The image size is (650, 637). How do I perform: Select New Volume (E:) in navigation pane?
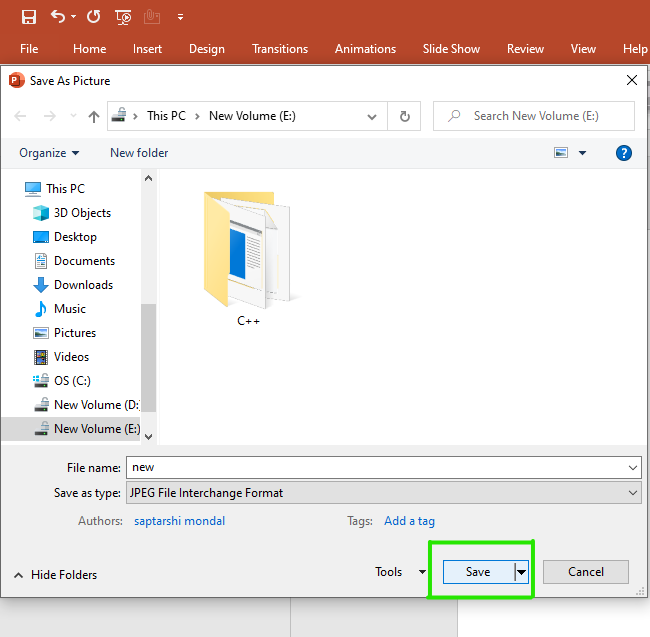[71, 429]
